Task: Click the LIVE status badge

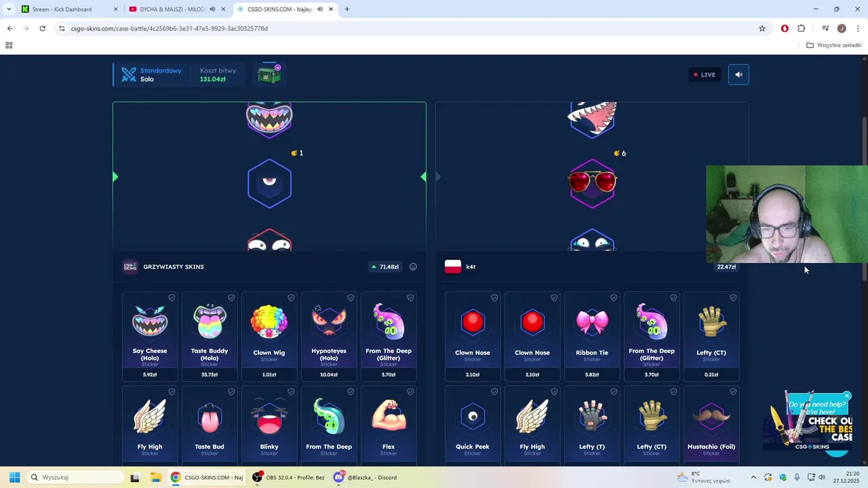Action: [704, 75]
